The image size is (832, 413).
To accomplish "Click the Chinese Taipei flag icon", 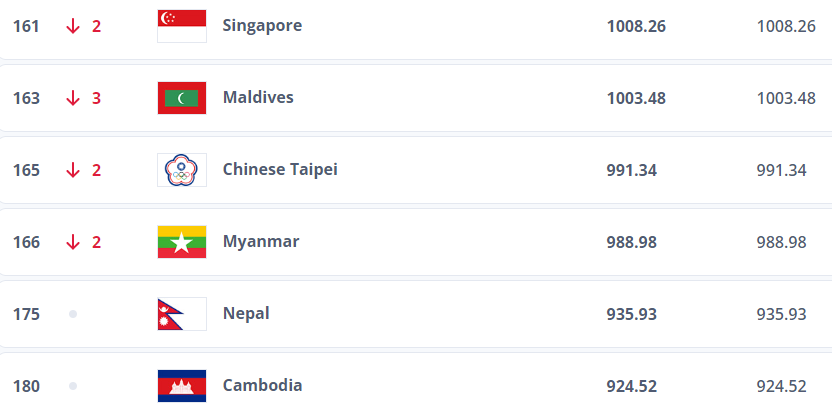I will pyautogui.click(x=182, y=170).
